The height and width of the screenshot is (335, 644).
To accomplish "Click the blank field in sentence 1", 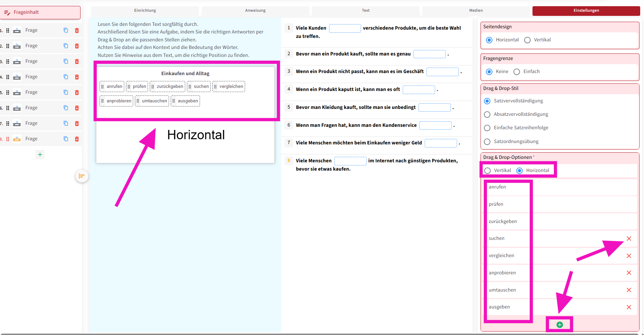I will point(345,28).
